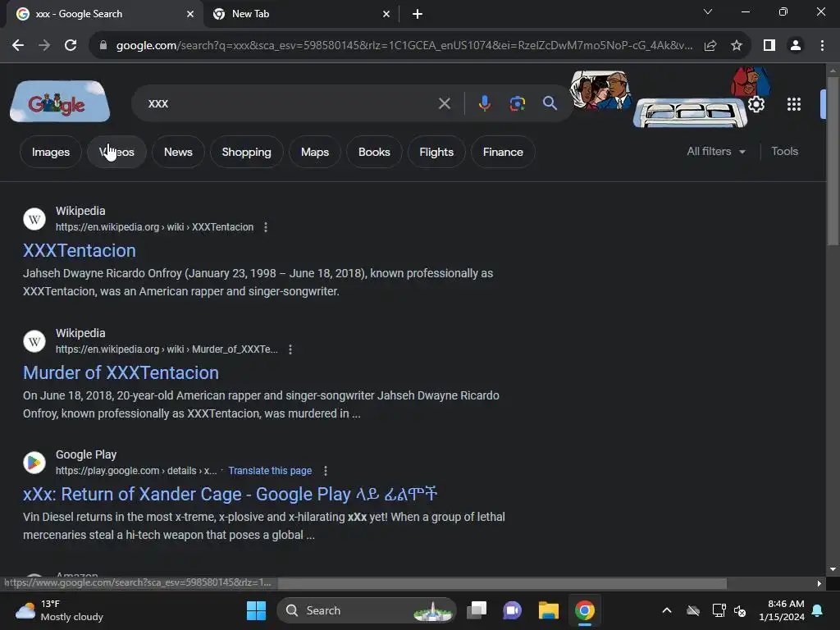
Task: Click the scrollbar down arrow
Action: click(x=833, y=569)
